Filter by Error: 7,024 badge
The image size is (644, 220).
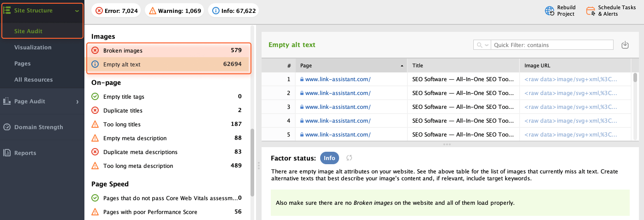[x=117, y=11]
